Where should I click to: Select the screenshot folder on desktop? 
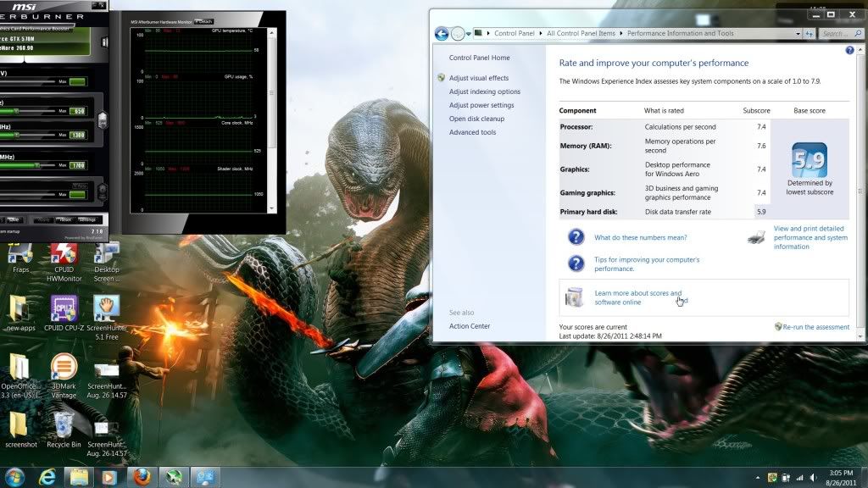pos(20,430)
